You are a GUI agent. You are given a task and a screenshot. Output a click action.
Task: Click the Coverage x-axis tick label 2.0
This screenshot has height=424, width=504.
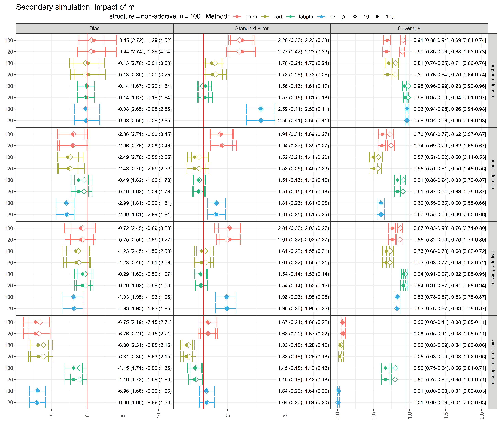point(482,416)
